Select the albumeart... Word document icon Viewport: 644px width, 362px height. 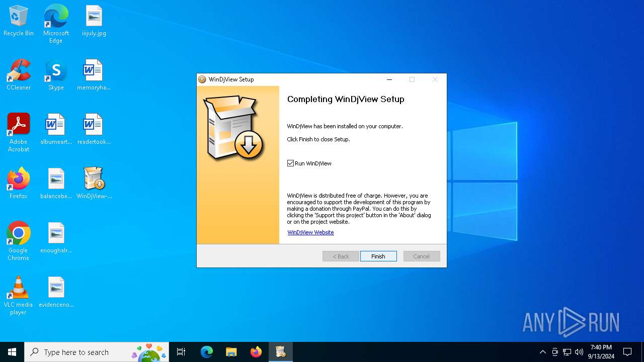click(56, 130)
